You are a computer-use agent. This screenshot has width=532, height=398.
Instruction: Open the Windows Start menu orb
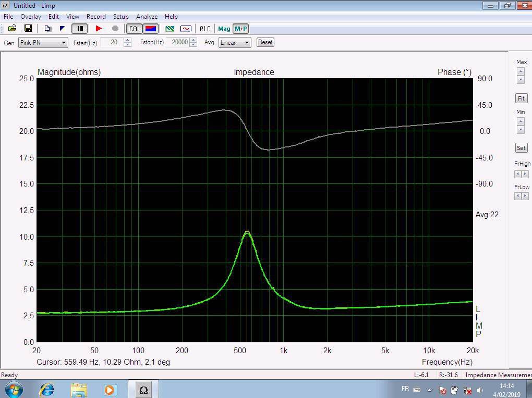pos(14,389)
